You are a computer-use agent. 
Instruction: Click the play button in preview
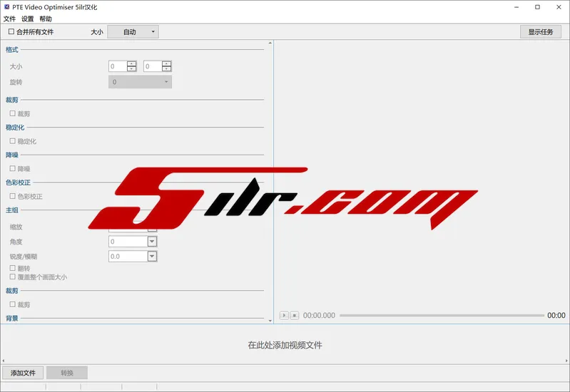[284, 315]
